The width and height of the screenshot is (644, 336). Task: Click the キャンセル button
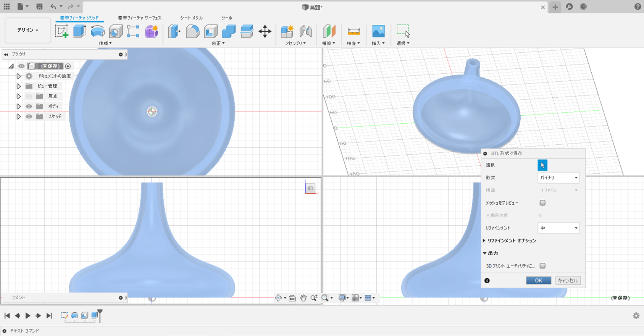tap(568, 281)
